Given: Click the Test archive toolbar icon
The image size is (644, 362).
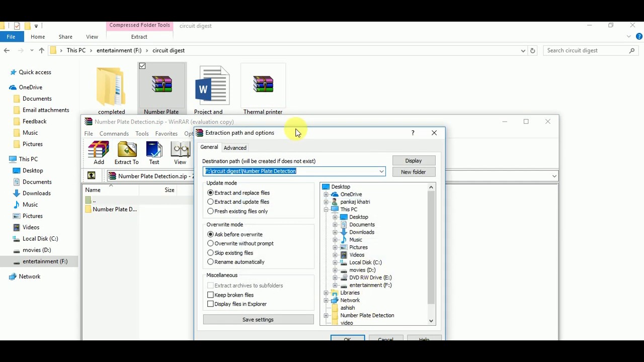Looking at the screenshot, I should (x=154, y=153).
